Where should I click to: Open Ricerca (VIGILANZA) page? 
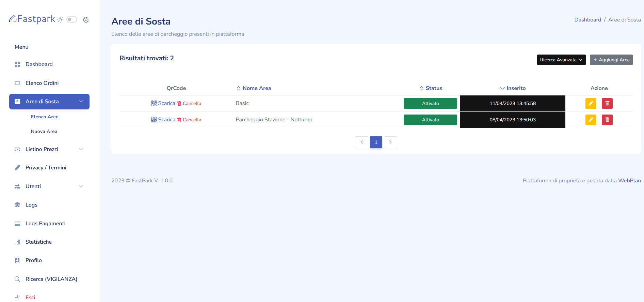(x=49, y=279)
